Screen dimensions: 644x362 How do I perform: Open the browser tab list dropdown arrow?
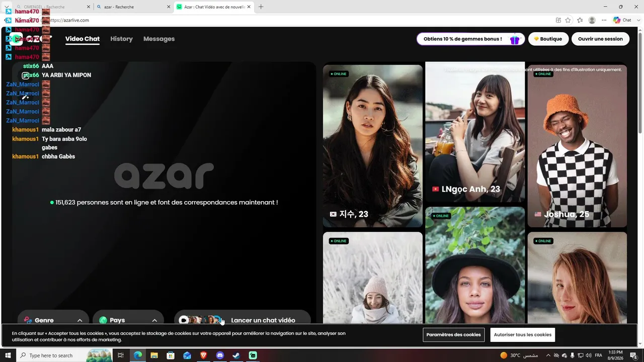click(x=7, y=7)
